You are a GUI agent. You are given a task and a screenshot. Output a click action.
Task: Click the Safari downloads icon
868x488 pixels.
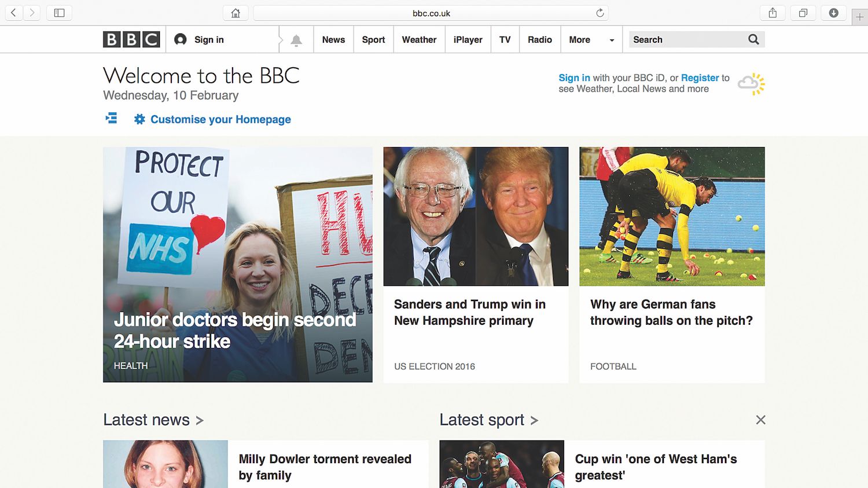tap(834, 12)
